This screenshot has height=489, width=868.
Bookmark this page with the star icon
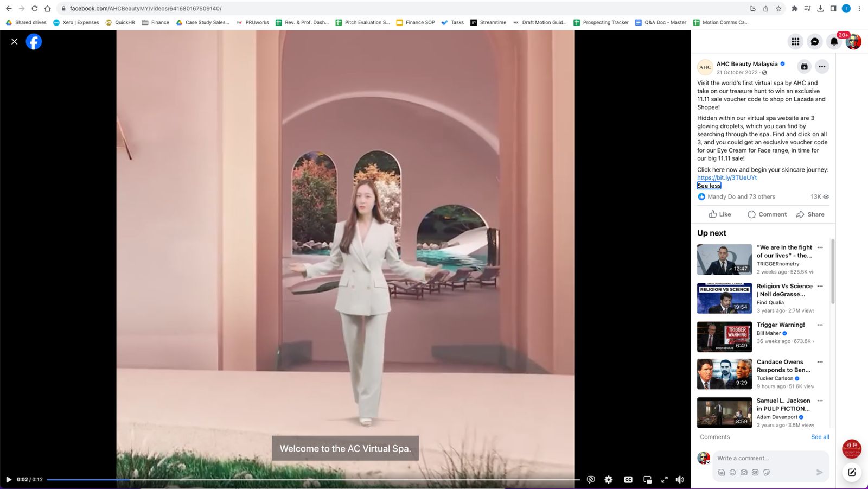pyautogui.click(x=778, y=8)
